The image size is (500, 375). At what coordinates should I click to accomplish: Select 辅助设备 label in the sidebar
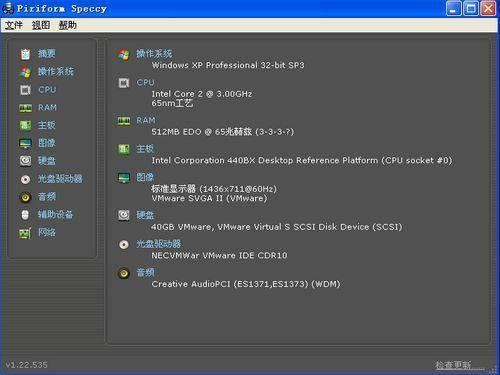(x=55, y=214)
